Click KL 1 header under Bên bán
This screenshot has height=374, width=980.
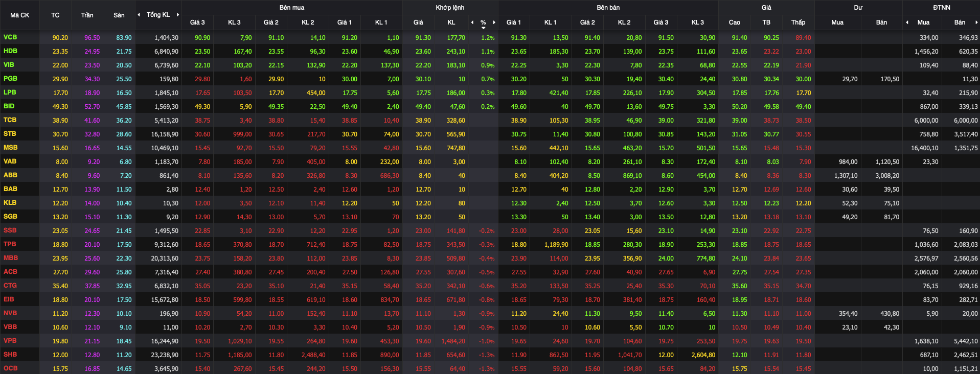click(x=550, y=22)
